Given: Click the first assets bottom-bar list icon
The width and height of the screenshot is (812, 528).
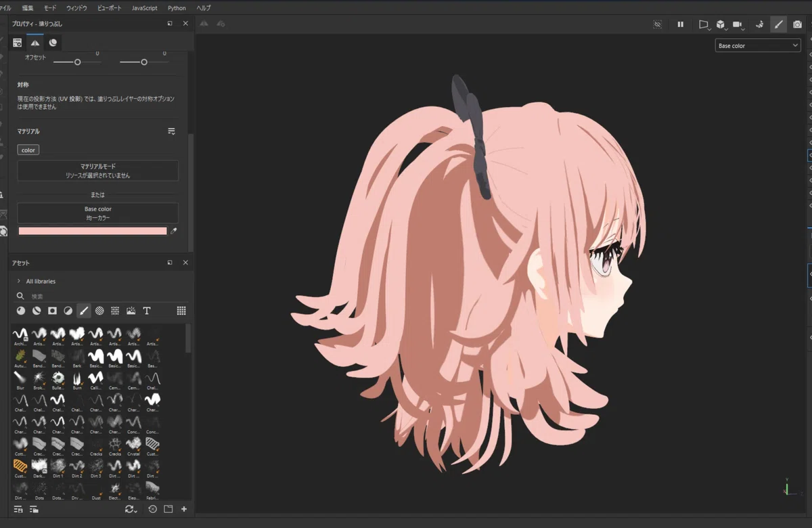Looking at the screenshot, I should tap(18, 509).
